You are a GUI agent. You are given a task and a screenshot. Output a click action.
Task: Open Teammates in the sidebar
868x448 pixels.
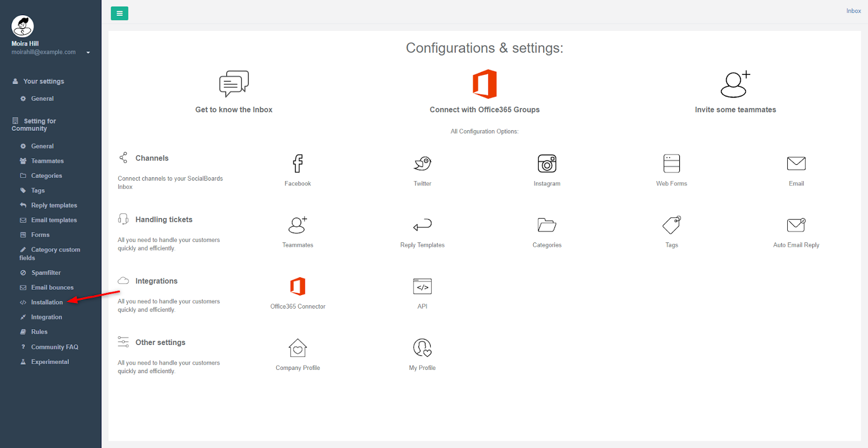tap(47, 161)
